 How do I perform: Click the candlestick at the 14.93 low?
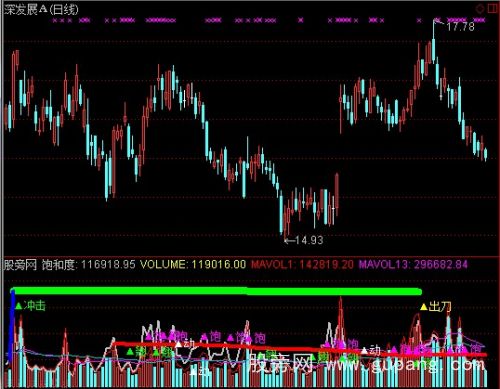(282, 212)
